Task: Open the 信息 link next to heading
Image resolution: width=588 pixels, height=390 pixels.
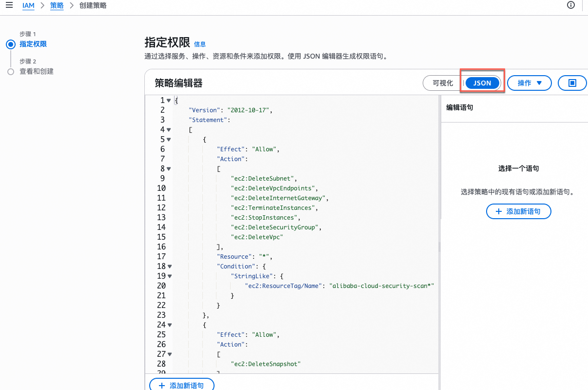Action: (x=200, y=44)
